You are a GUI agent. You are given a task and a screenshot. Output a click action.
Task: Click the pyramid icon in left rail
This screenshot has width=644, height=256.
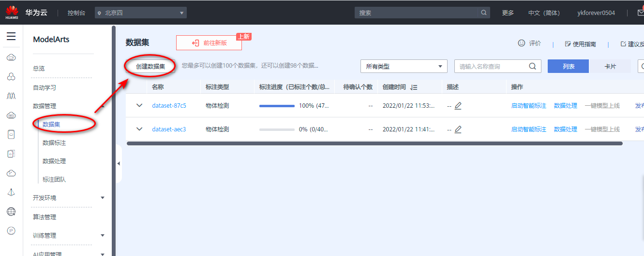point(11,192)
